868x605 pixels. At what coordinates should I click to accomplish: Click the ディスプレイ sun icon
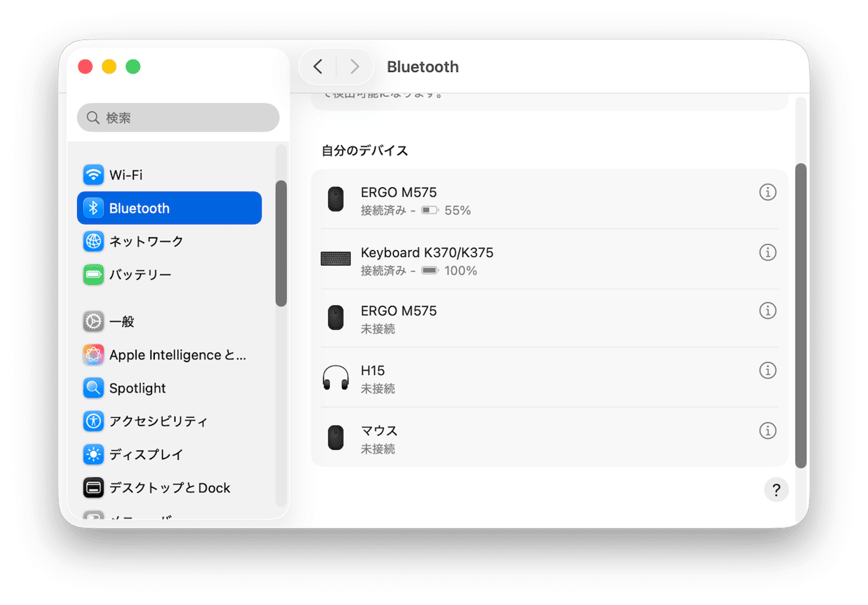(94, 454)
